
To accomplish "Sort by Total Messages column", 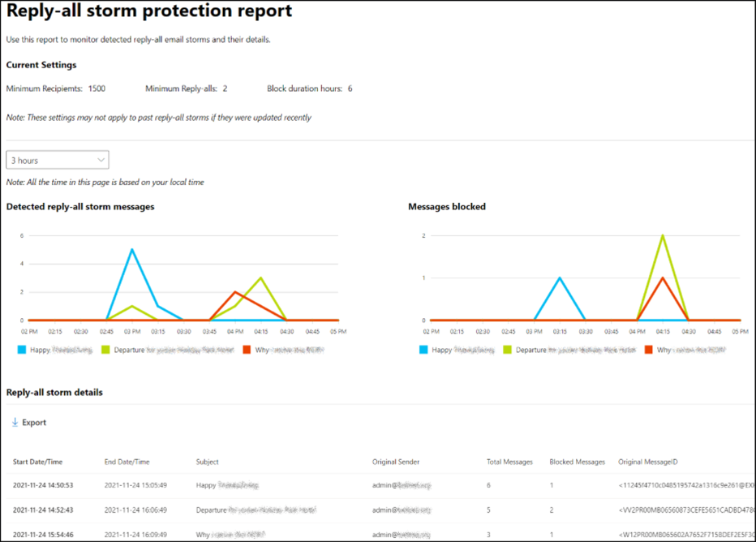I will coord(509,462).
